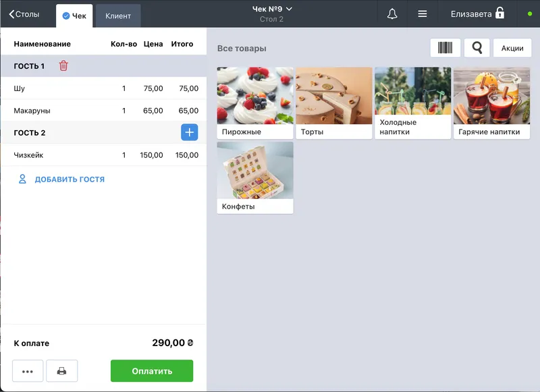
Task: Delete Guest 1 with the trash icon
Action: [x=63, y=66]
